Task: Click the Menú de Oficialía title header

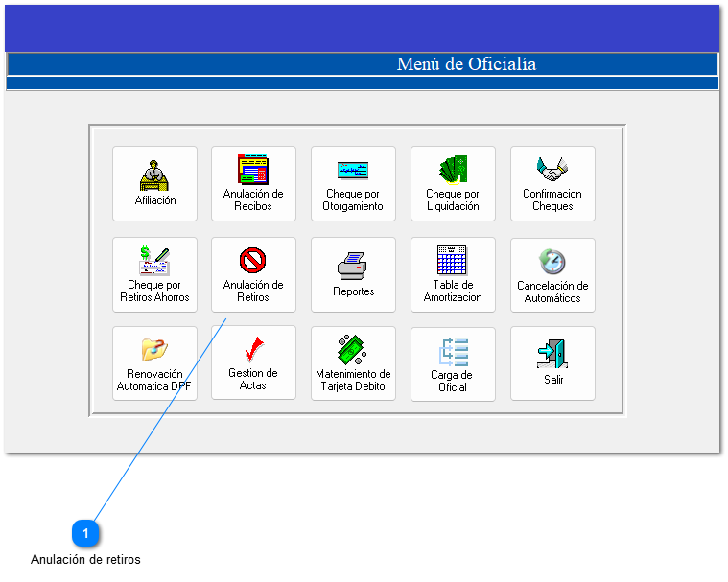Action: 466,64
